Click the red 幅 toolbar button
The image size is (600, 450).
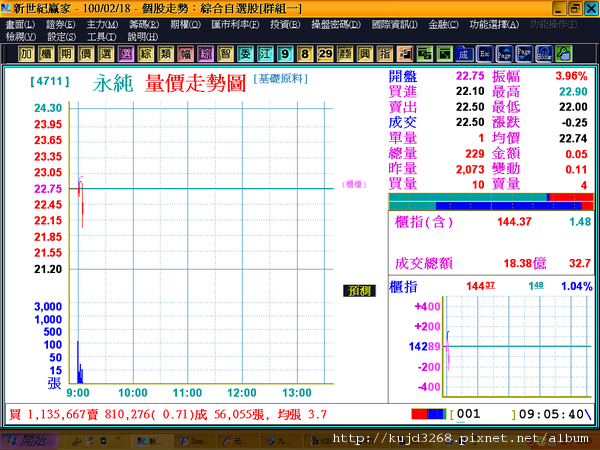185,54
